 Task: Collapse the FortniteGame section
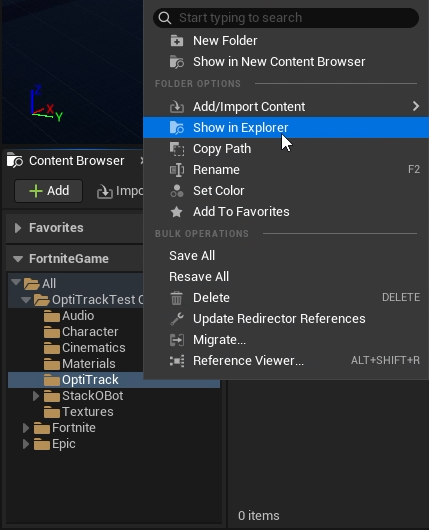pyautogui.click(x=18, y=259)
